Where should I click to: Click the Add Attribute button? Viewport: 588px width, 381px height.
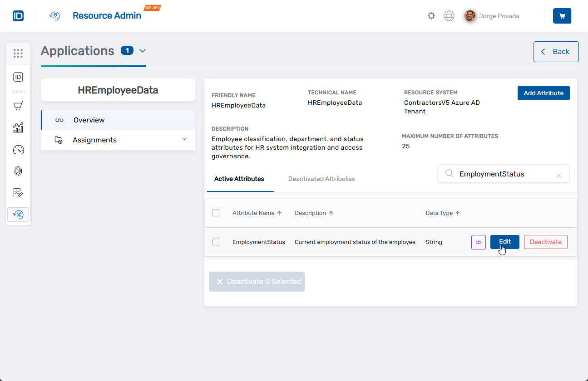(543, 93)
